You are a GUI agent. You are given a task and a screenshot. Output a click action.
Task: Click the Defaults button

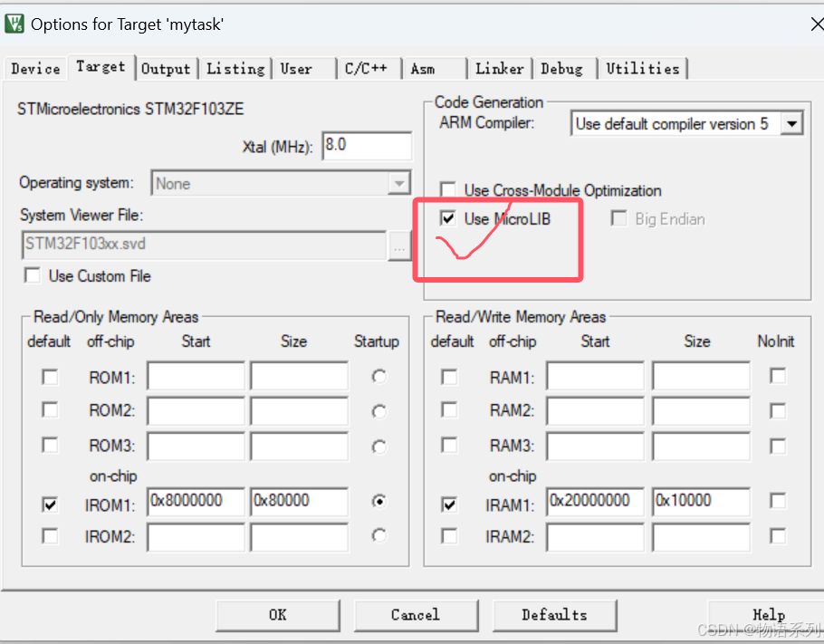point(554,615)
